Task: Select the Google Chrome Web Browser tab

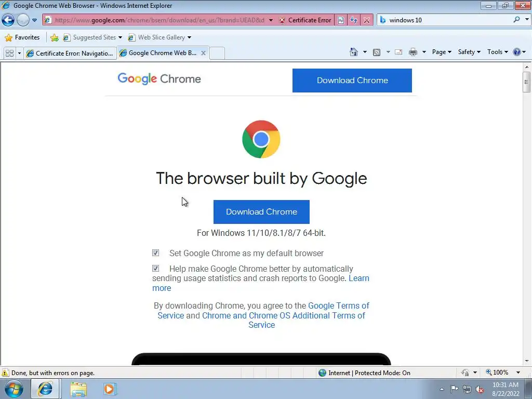Action: click(x=158, y=53)
